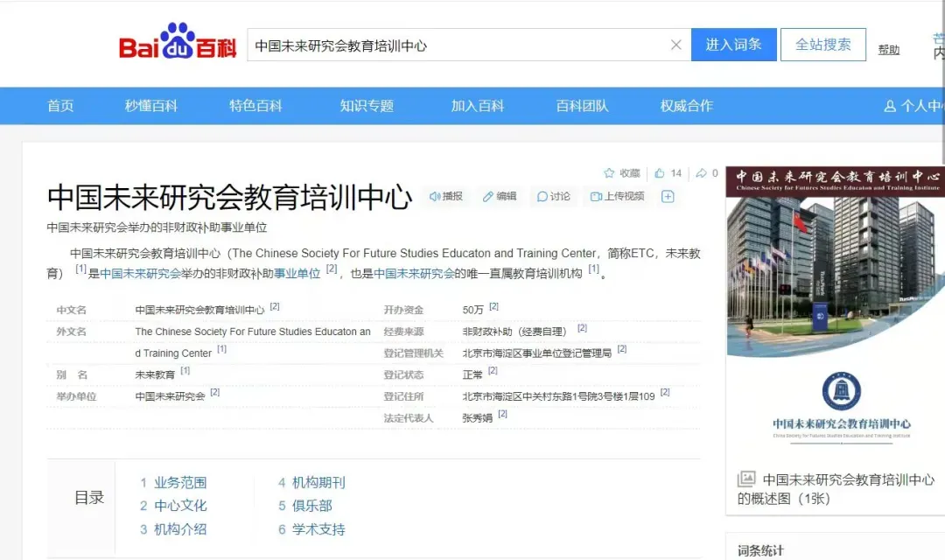Open the 百科团队 nav tab

pyautogui.click(x=582, y=106)
